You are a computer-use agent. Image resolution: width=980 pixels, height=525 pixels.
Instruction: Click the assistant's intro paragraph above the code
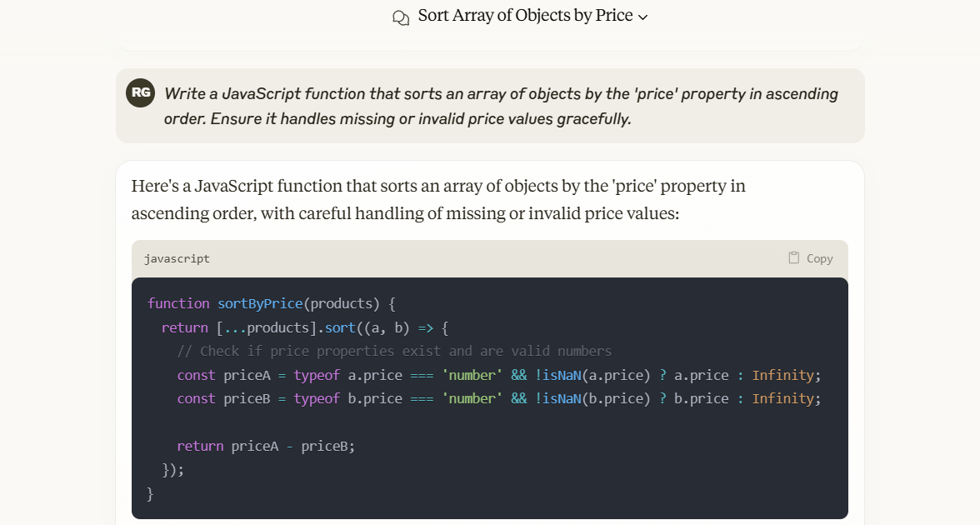pos(438,199)
